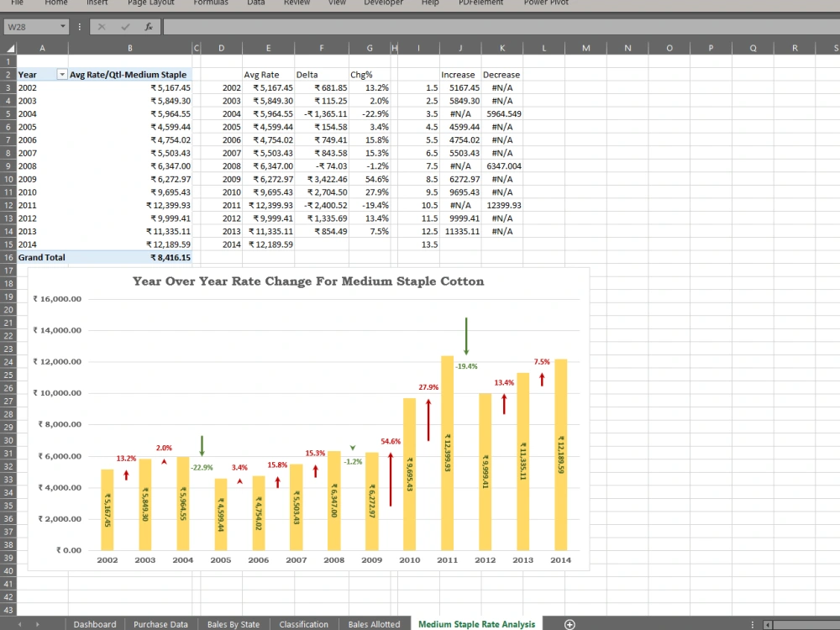Viewport: 840px width, 630px height.
Task: Click the red arrow under 54.6% label
Action: 391,479
